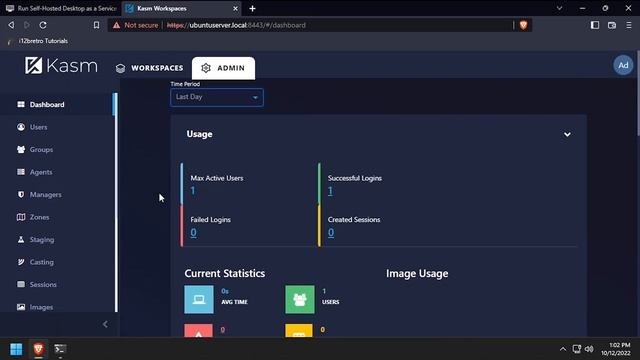Switch to Run Self-Hosted Desktop browser tab
Viewport: 640px width, 360px height.
tap(61, 8)
